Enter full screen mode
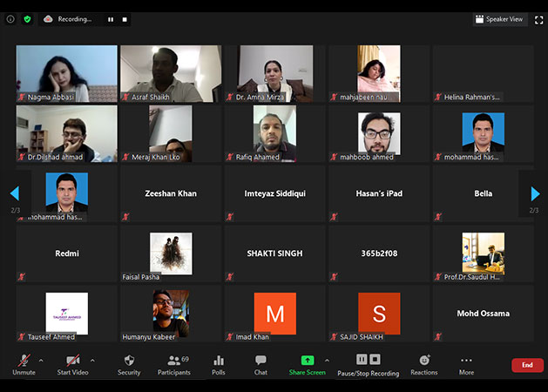 (538, 19)
